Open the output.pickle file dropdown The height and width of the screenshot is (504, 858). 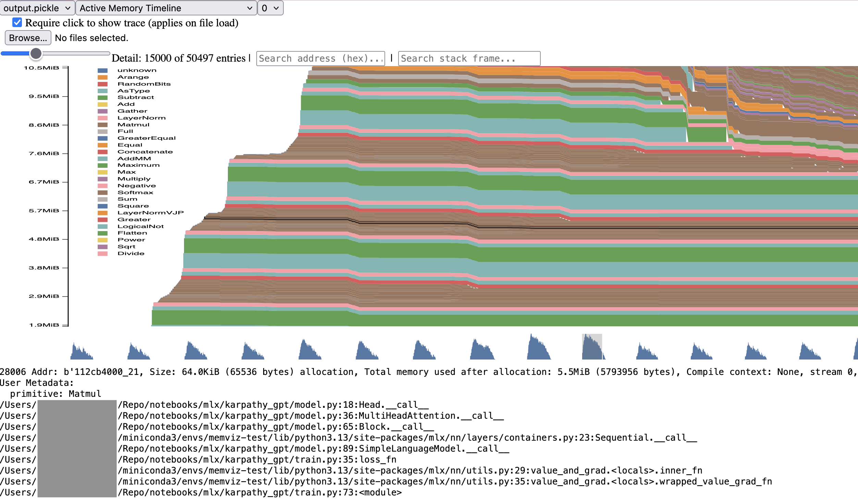pos(37,8)
